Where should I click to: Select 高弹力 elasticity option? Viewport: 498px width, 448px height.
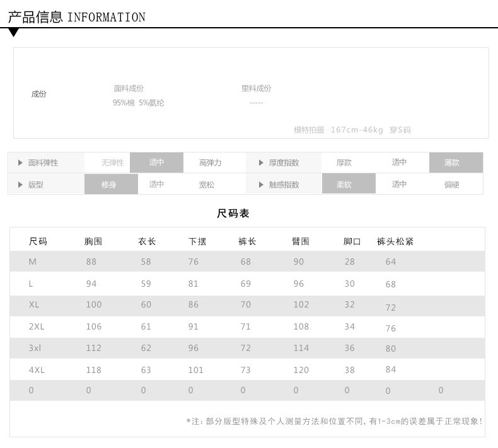[x=210, y=163]
